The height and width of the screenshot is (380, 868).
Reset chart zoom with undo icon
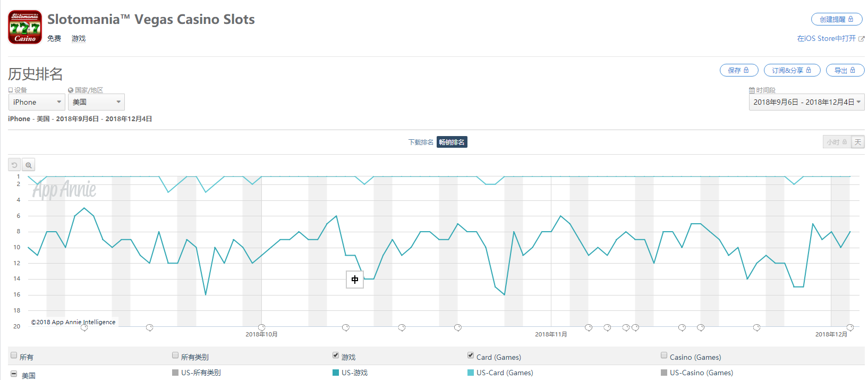pos(14,165)
